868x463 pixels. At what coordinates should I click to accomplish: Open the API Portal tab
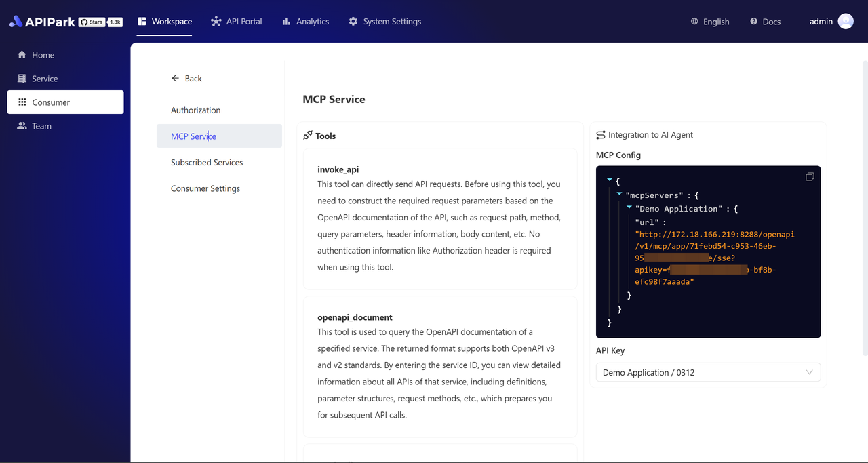(236, 22)
